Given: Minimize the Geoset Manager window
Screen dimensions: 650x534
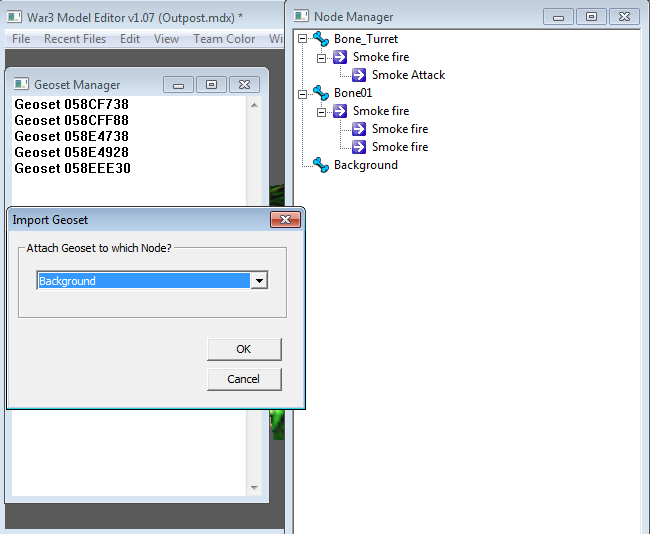Looking at the screenshot, I should point(179,85).
